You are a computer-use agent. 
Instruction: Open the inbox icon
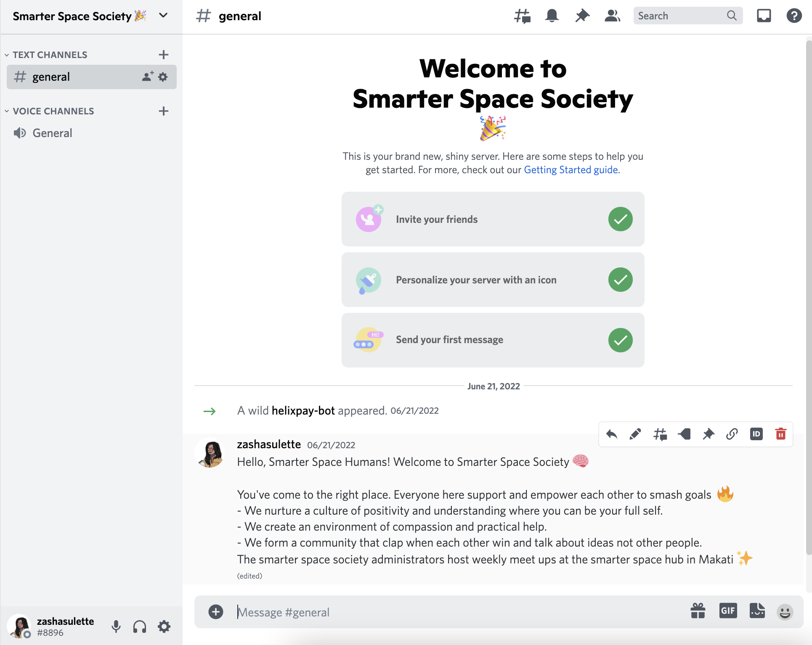click(764, 16)
